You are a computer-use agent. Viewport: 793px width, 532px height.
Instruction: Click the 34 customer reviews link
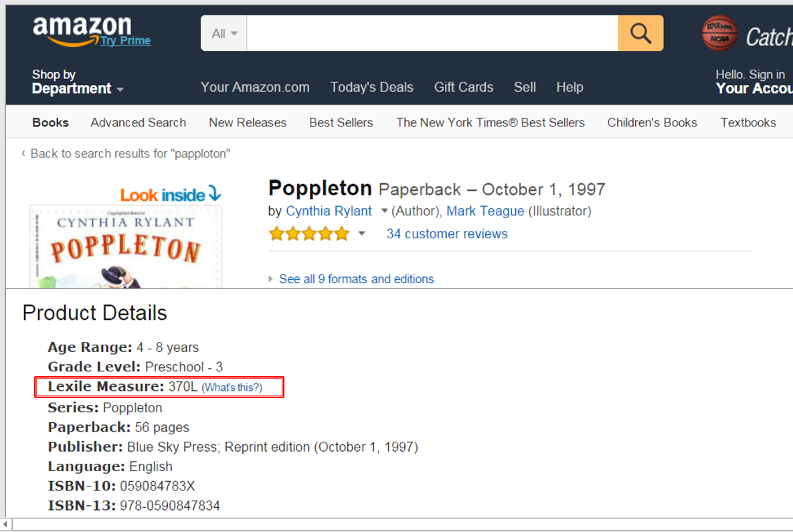coord(446,234)
